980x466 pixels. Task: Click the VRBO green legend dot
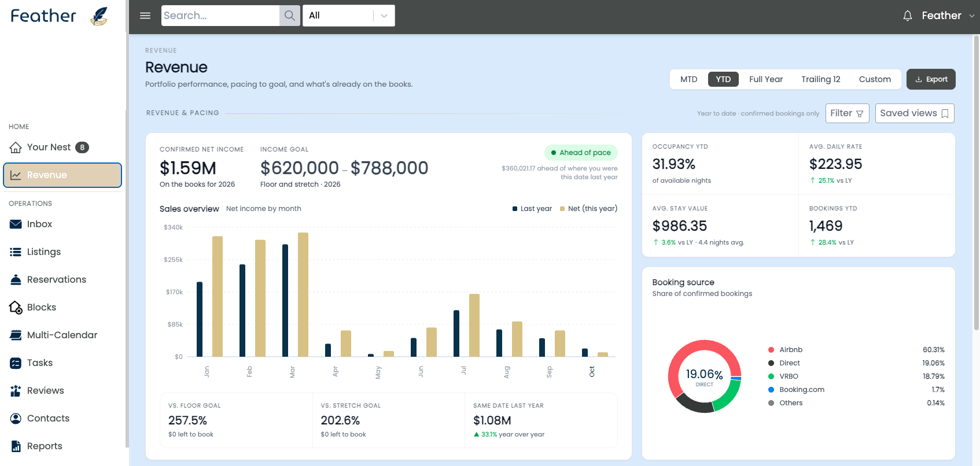[x=771, y=376]
